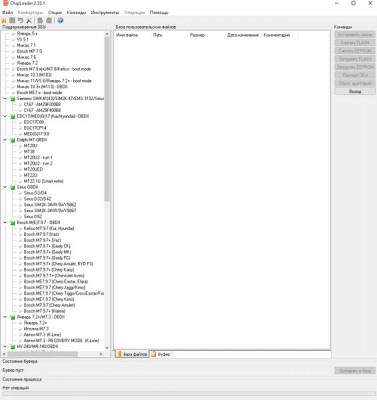Click the horizontal scrollbar under ECU tree
The width and height of the screenshot is (377, 400).
tap(53, 354)
